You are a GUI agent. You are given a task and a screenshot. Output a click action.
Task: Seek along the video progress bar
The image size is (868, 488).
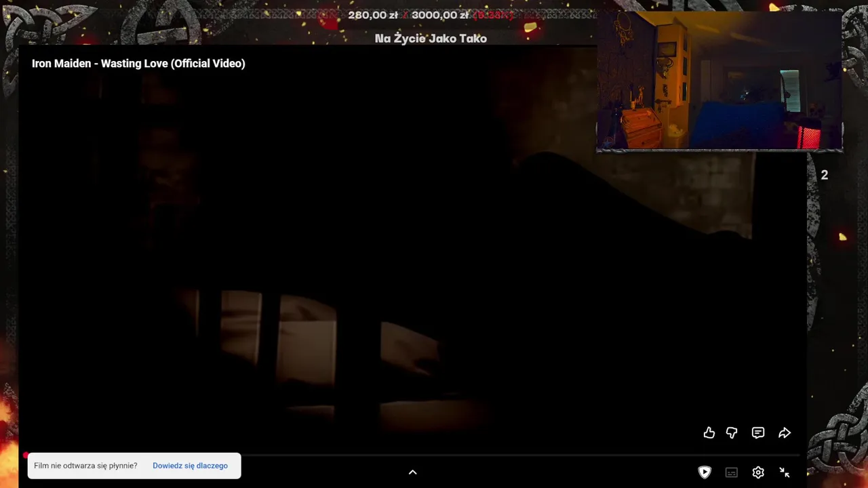(412, 455)
